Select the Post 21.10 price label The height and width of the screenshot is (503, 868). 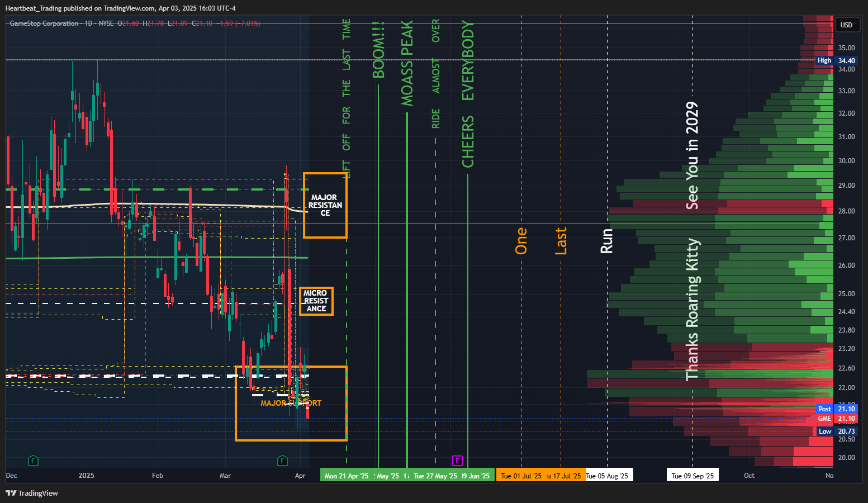coord(836,409)
